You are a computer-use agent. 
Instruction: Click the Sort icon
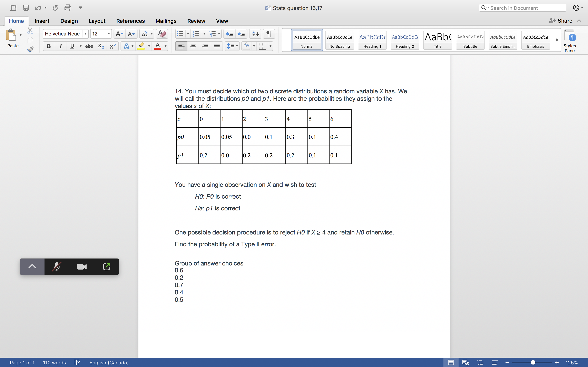coord(255,34)
